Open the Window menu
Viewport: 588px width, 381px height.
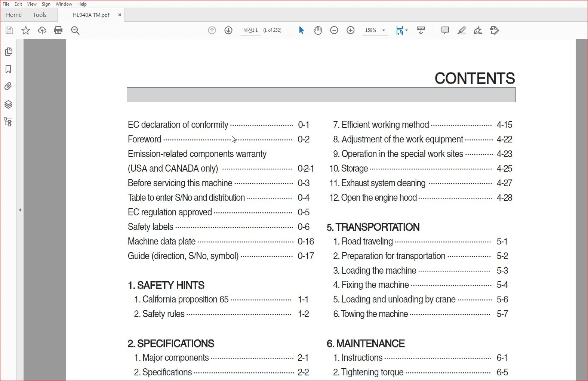click(64, 4)
